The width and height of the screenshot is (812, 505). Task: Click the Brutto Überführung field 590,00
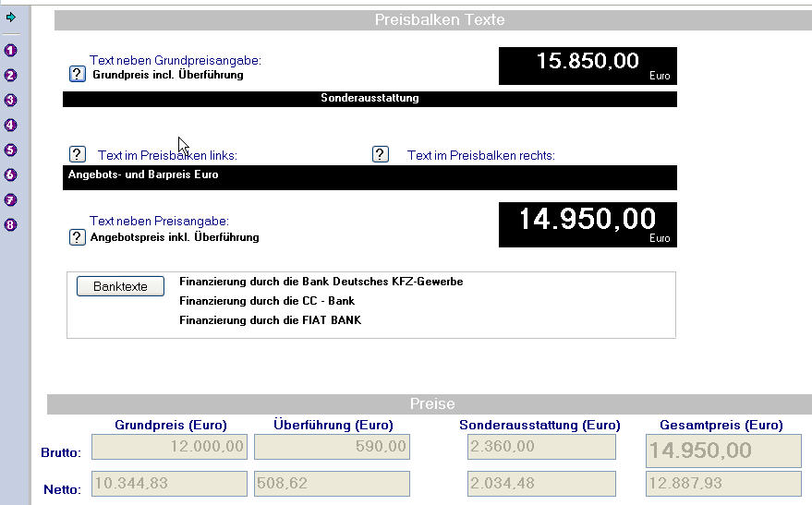point(332,447)
